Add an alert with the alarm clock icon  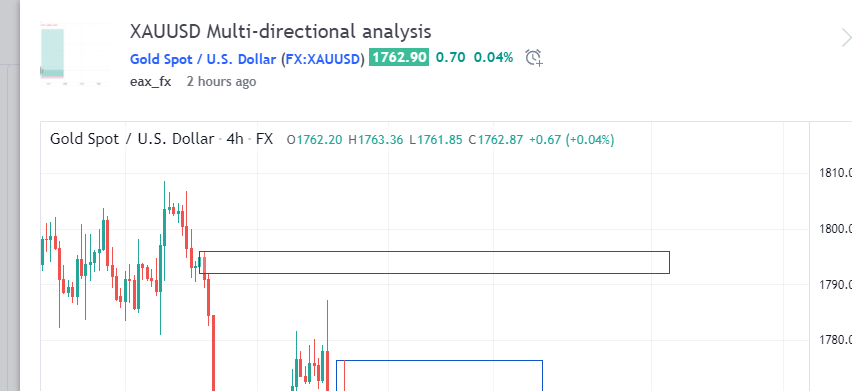[534, 58]
